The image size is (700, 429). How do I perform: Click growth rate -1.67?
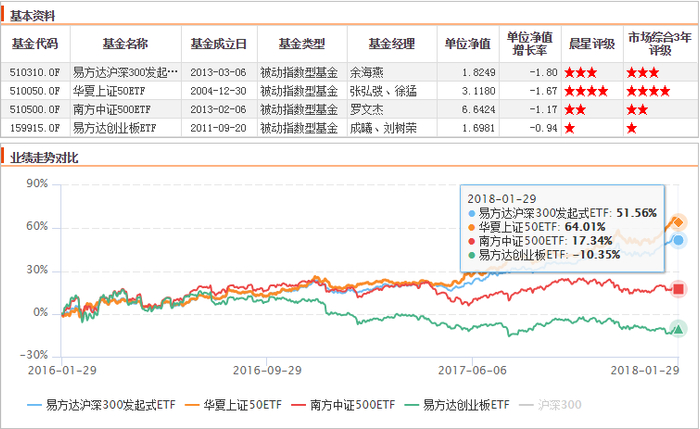(x=543, y=91)
